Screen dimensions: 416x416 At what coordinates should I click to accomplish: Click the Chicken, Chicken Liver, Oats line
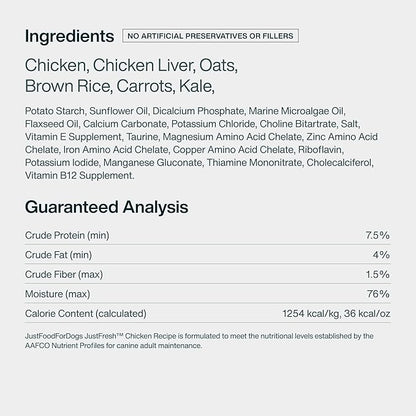point(131,66)
